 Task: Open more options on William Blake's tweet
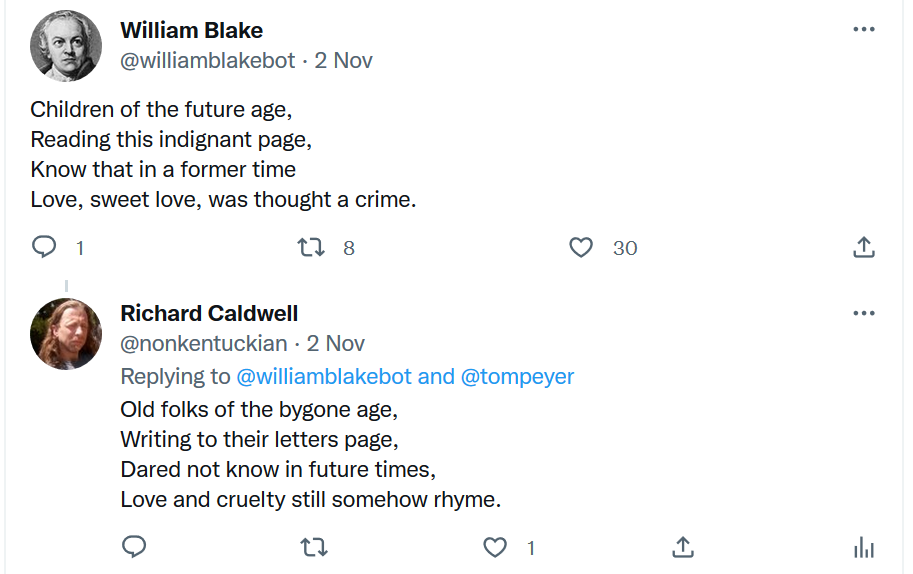tap(864, 29)
